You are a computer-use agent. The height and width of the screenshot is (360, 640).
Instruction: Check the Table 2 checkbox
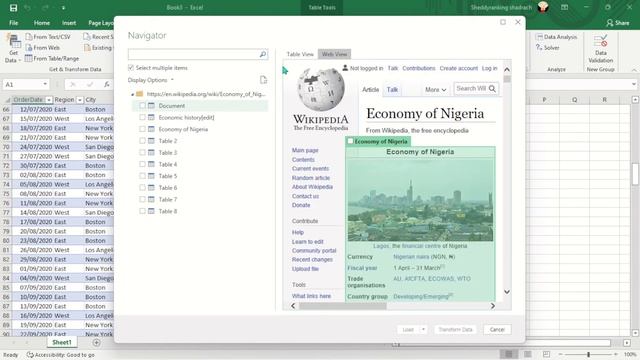[x=142, y=141]
